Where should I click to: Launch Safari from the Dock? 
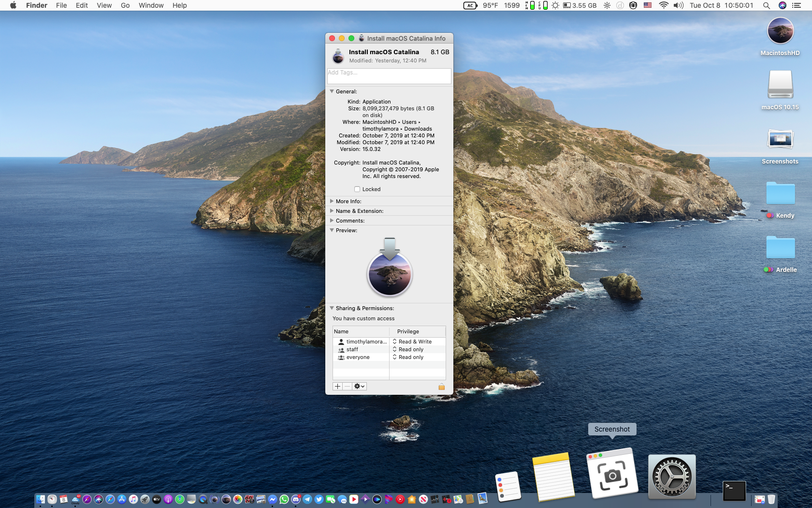(x=110, y=499)
